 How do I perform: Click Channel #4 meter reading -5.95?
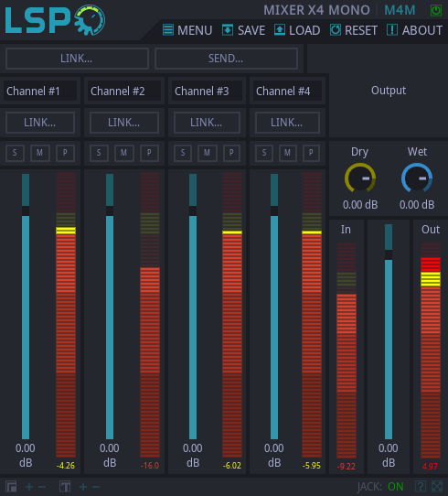coord(312,466)
